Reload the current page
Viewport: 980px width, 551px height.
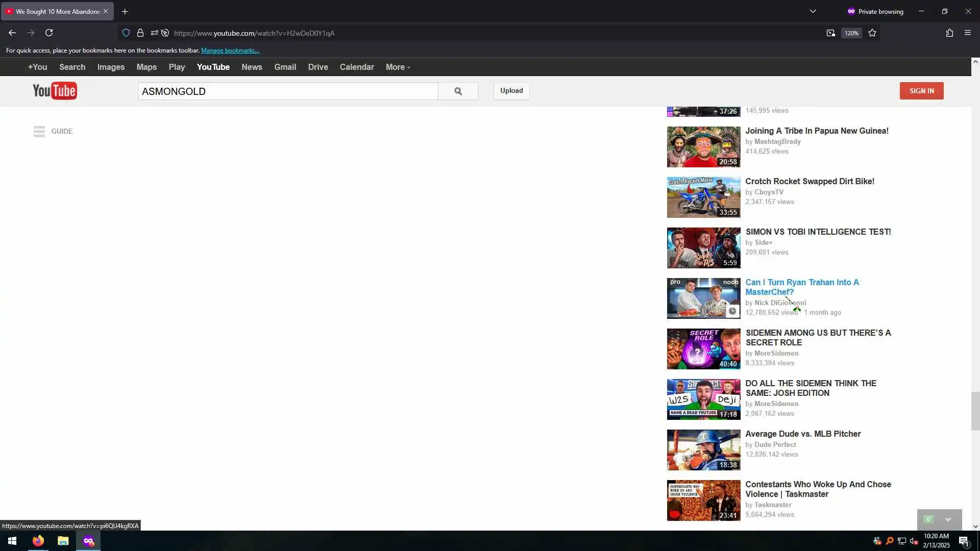[x=49, y=33]
